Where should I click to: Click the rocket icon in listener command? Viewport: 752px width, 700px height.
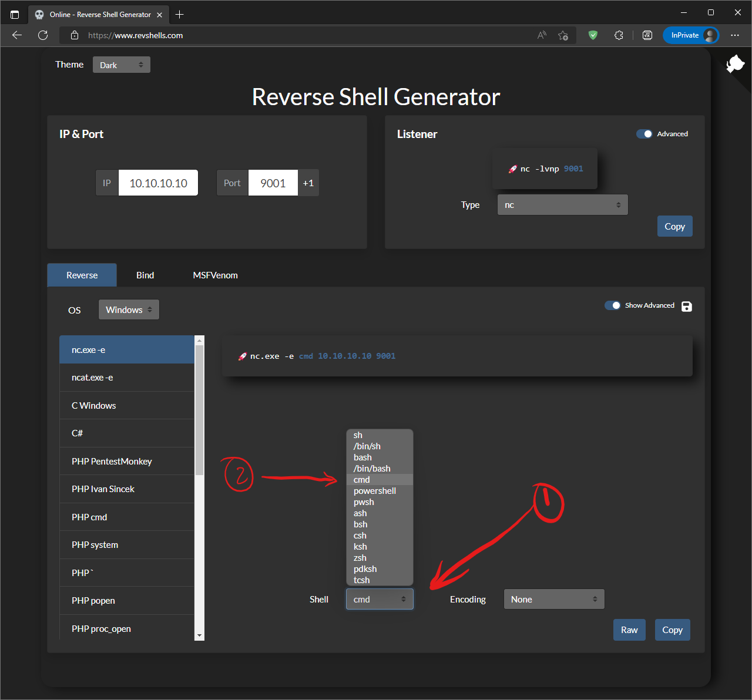[x=512, y=169]
